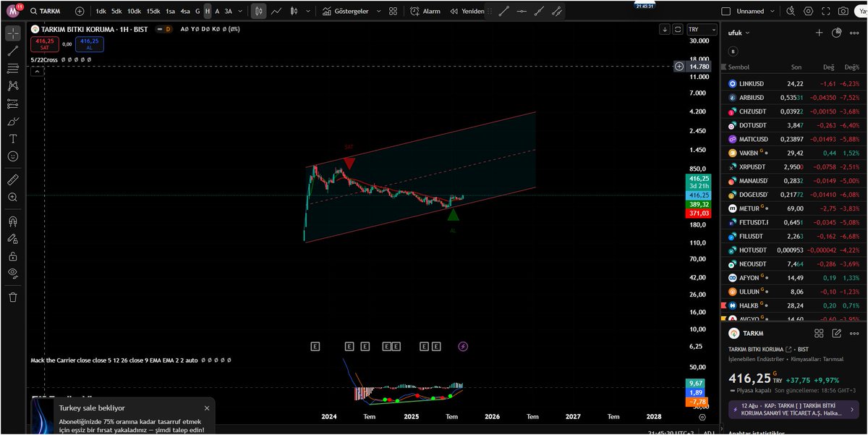Click the plus icon at price 14.780

click(x=679, y=67)
